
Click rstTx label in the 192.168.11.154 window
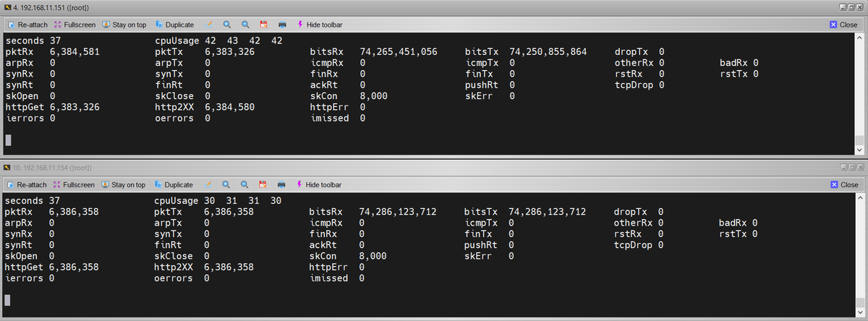coord(733,234)
